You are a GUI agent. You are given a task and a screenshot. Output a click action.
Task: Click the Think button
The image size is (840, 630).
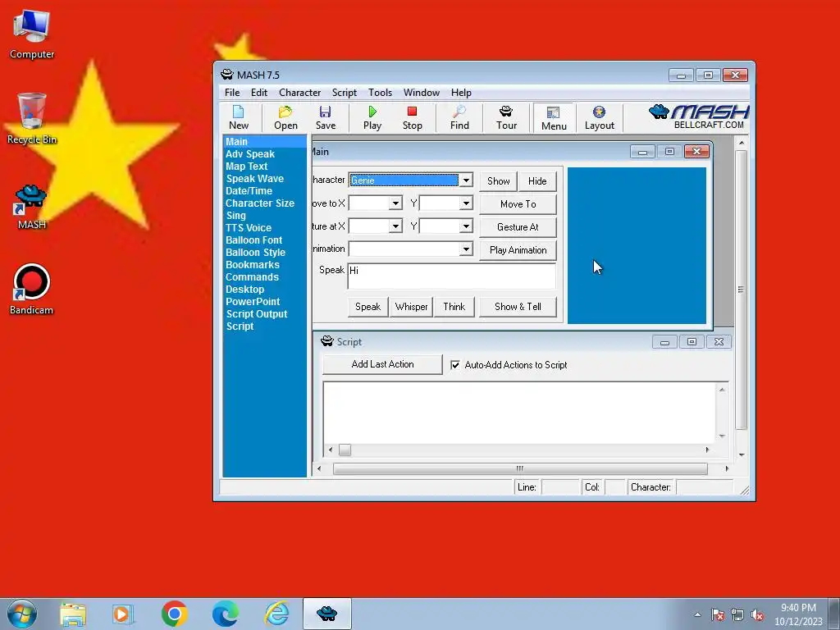(x=454, y=307)
